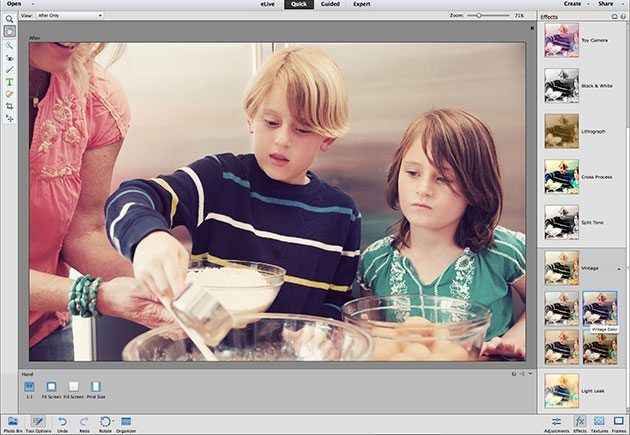Screen dimensions: 630x435
Task: Adjust the Zoom slider
Action: point(479,16)
